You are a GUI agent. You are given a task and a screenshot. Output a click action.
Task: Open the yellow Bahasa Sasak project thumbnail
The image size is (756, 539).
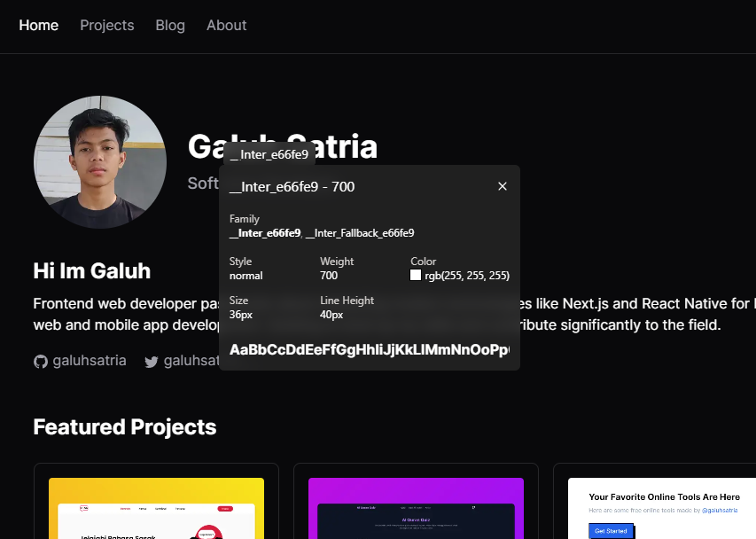pos(156,508)
